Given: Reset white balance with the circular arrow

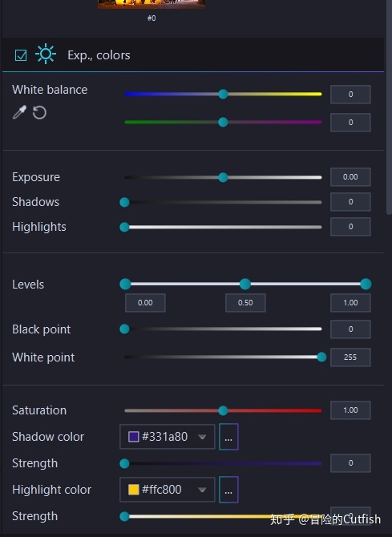Looking at the screenshot, I should click(x=39, y=112).
